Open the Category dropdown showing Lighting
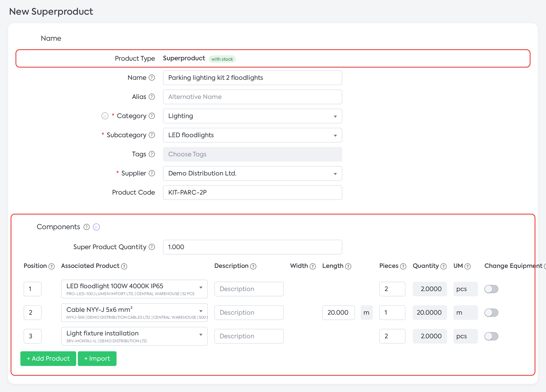The width and height of the screenshot is (546, 392). 253,116
